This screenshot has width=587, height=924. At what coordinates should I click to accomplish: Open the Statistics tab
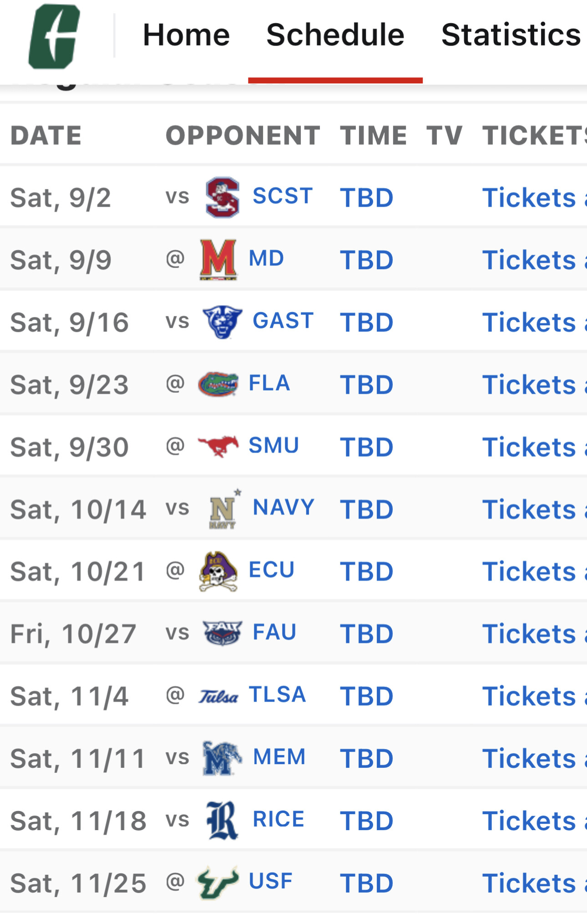511,35
